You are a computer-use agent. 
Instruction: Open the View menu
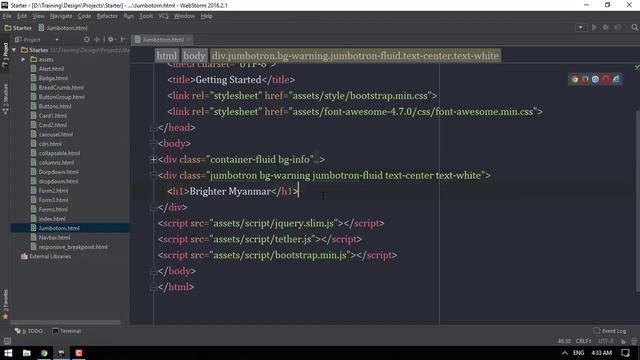(x=38, y=16)
